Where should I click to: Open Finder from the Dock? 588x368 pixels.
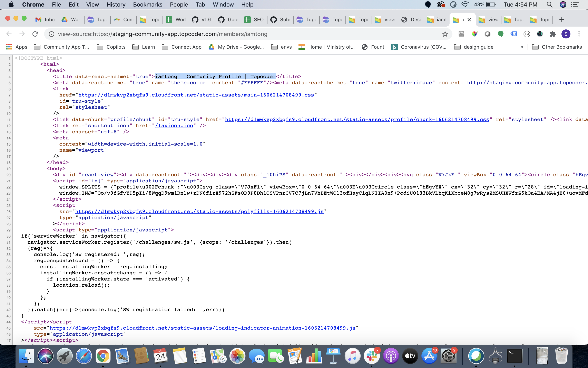(x=26, y=356)
